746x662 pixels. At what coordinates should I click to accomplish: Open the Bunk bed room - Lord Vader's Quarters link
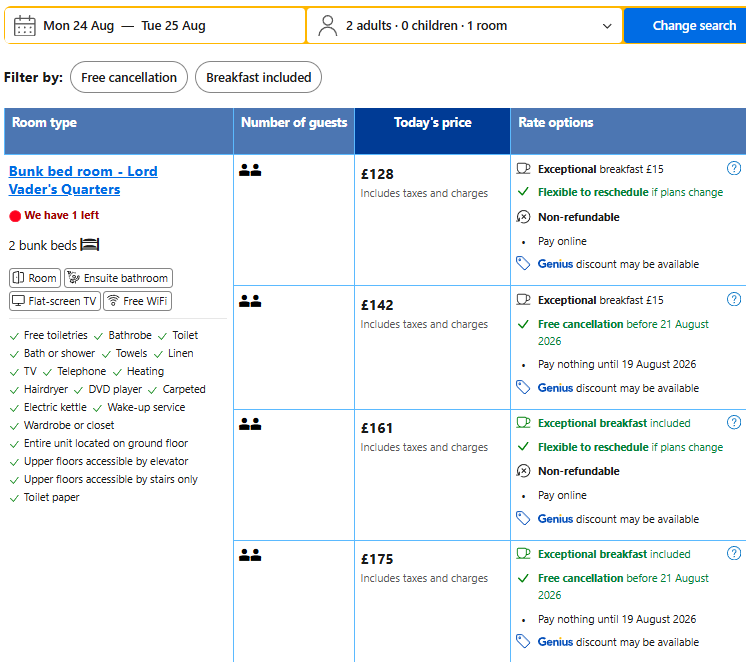[83, 180]
